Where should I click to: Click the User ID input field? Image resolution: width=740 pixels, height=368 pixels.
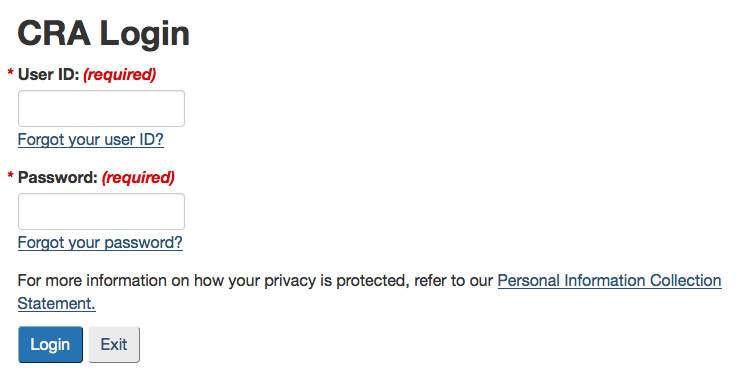click(x=101, y=109)
